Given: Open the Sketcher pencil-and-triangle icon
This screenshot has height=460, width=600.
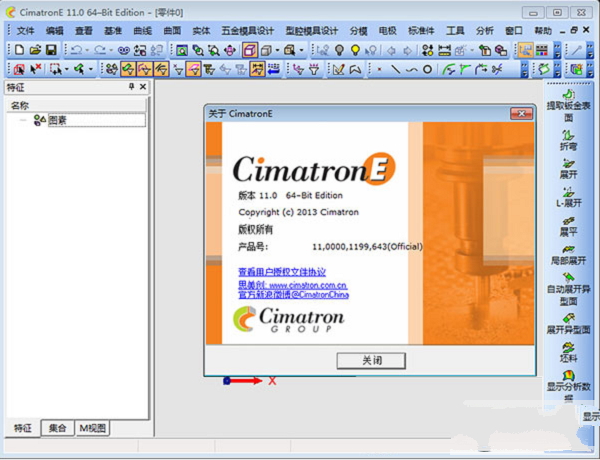Looking at the screenshot, I should coord(339,69).
